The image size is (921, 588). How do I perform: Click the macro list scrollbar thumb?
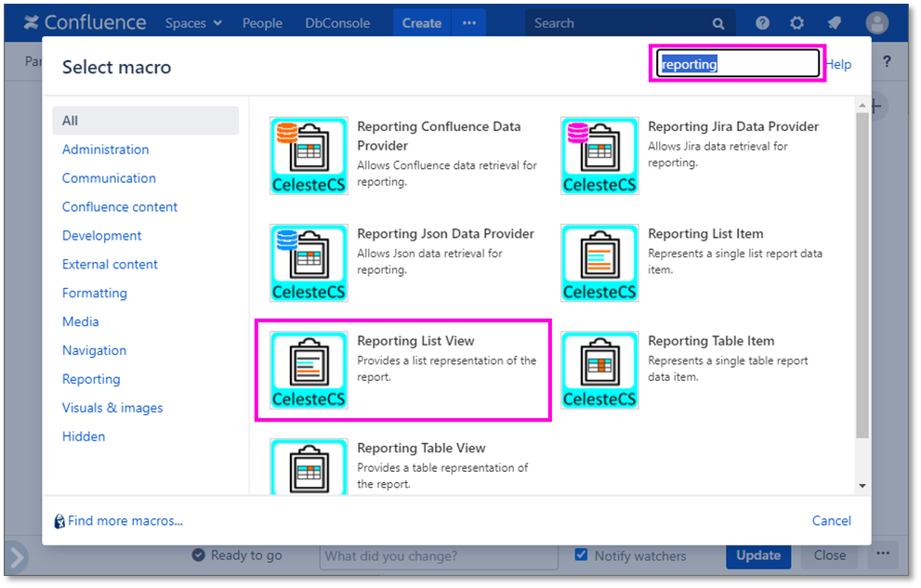(862, 276)
